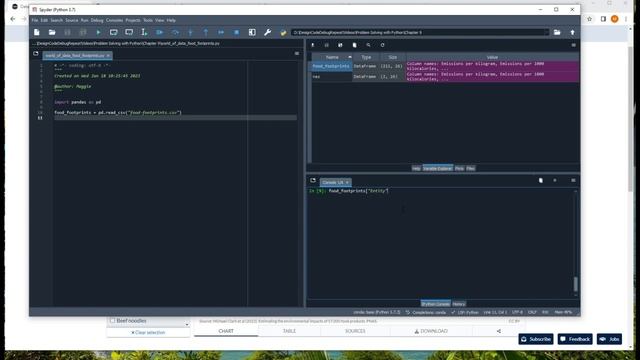This screenshot has height=360, width=640.
Task: Click the console vertical scrollbar thumb
Action: point(576,284)
